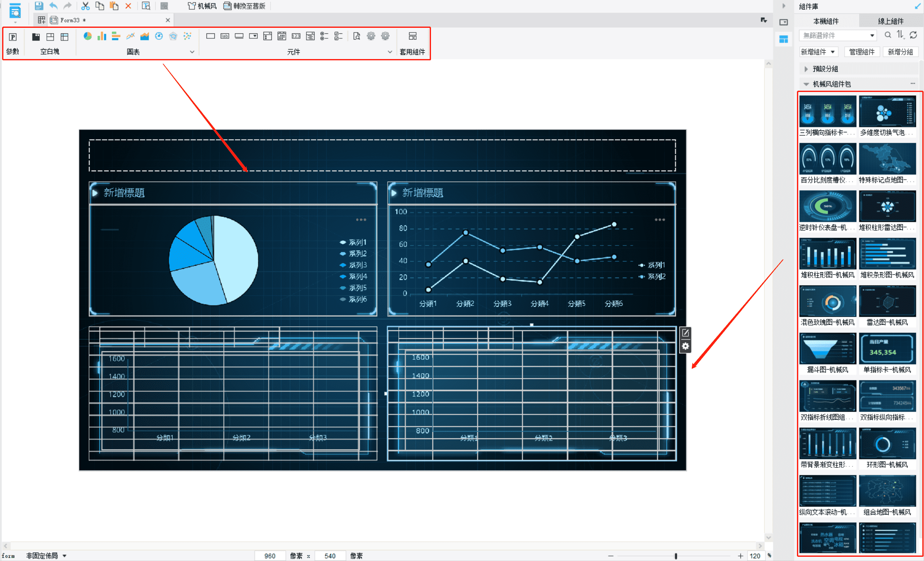Select the gauge chart icon in 圖表

159,36
